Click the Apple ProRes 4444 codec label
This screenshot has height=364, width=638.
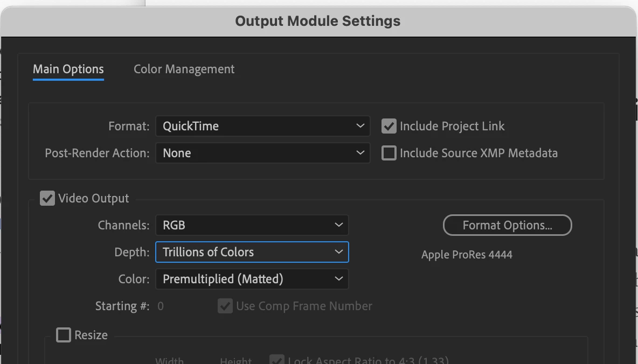coord(467,255)
